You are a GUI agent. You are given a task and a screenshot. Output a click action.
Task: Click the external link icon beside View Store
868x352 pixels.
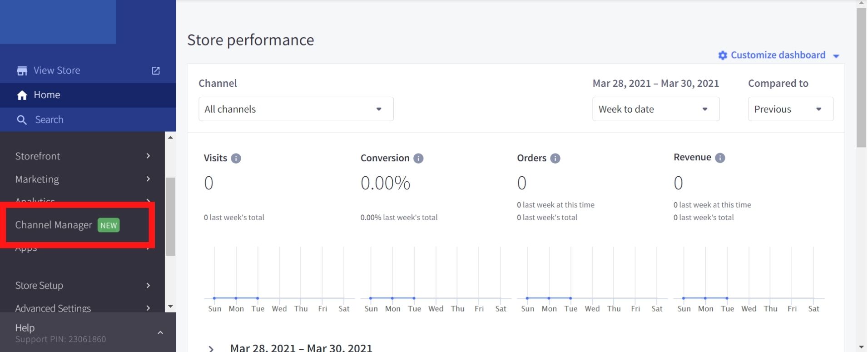tap(155, 70)
